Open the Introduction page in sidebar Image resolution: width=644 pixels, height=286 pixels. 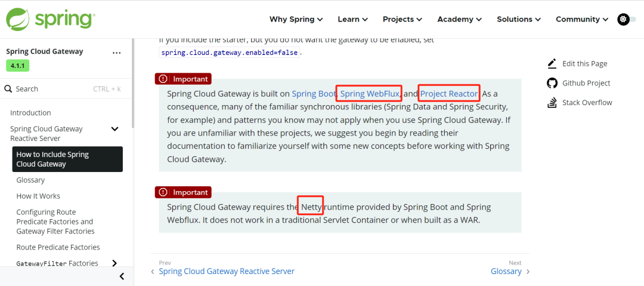click(x=30, y=113)
